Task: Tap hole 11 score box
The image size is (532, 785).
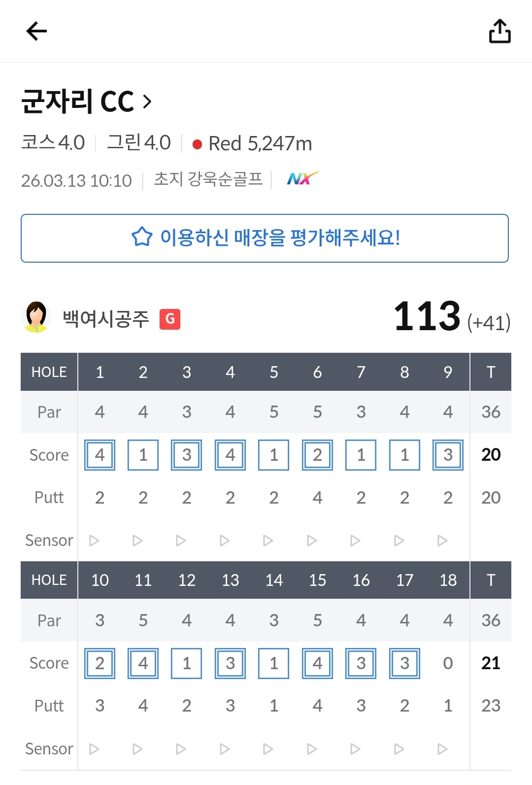Action: pyautogui.click(x=143, y=663)
